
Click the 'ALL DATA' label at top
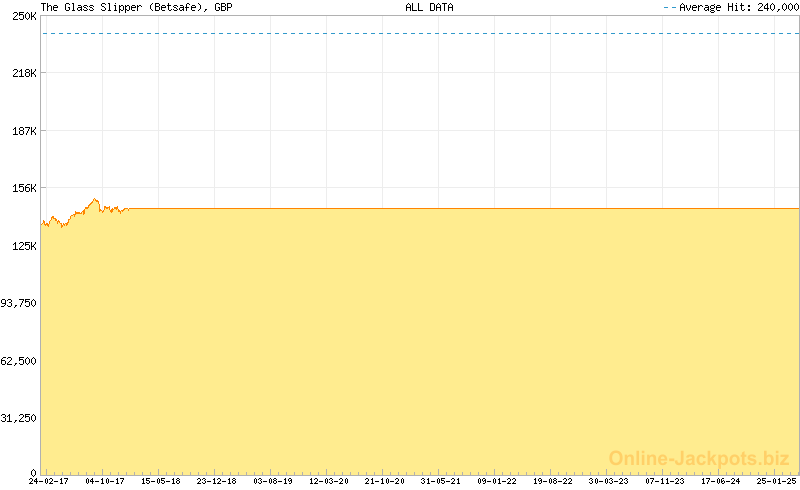(429, 7)
